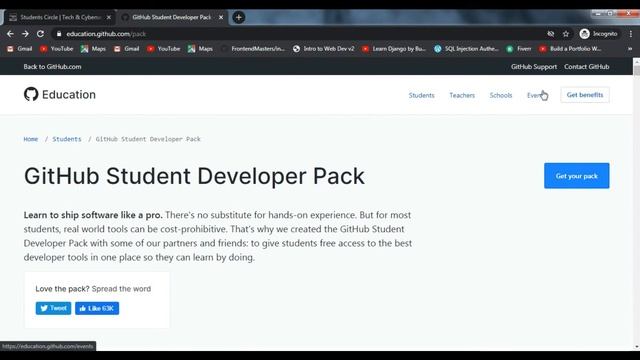
Task: Open the SQL Injection bookmark
Action: (x=466, y=49)
